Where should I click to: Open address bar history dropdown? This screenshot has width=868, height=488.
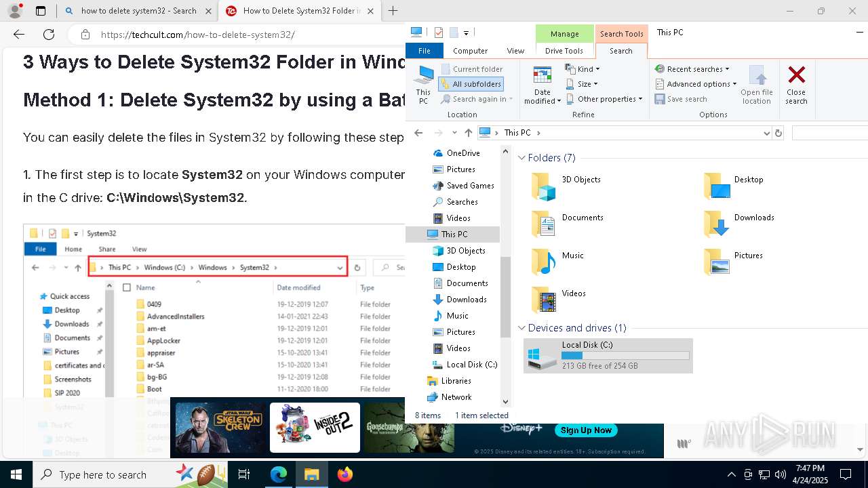point(766,133)
